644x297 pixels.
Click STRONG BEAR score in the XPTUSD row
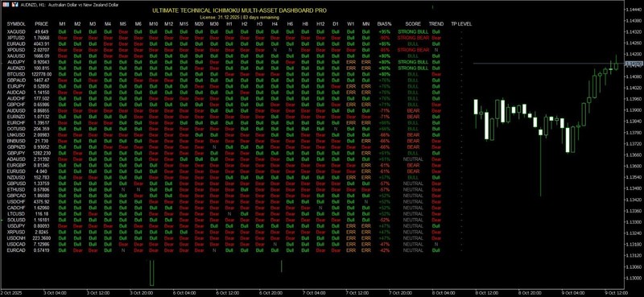point(413,38)
